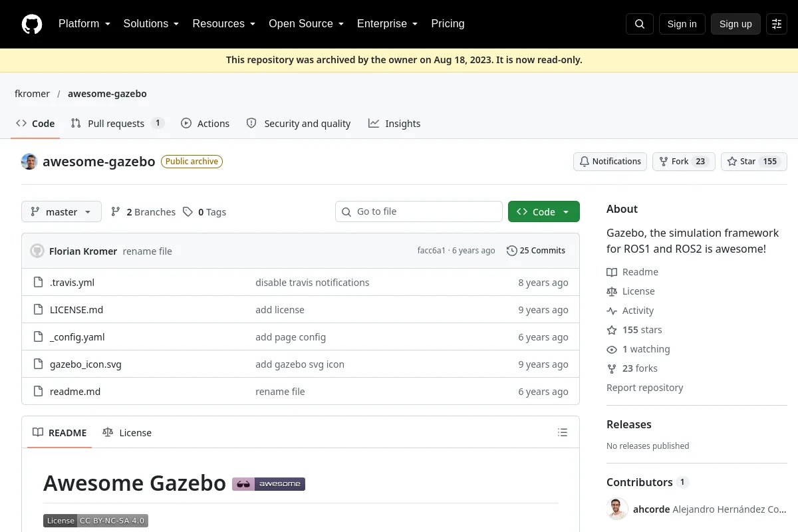Open the gazebo_icon.svg file
The height and width of the screenshot is (532, 798).
pyautogui.click(x=86, y=364)
